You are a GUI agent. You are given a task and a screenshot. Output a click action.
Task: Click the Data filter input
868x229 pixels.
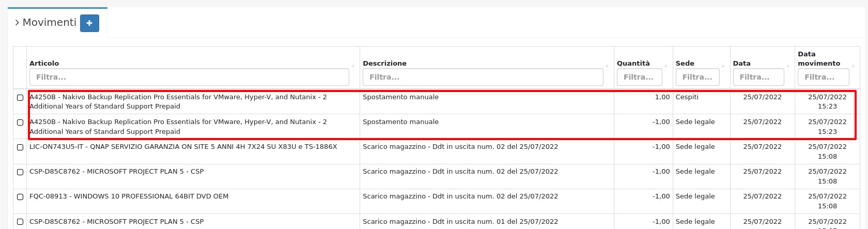click(758, 77)
